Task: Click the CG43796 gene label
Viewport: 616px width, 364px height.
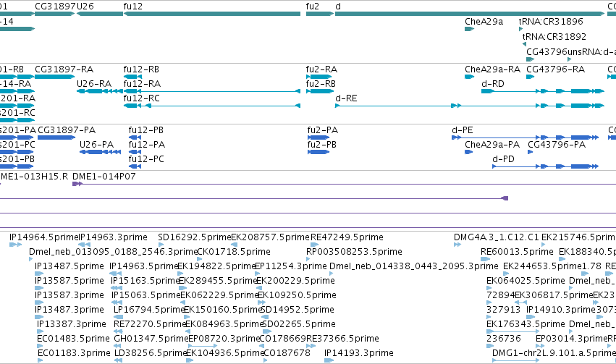Action: [547, 52]
